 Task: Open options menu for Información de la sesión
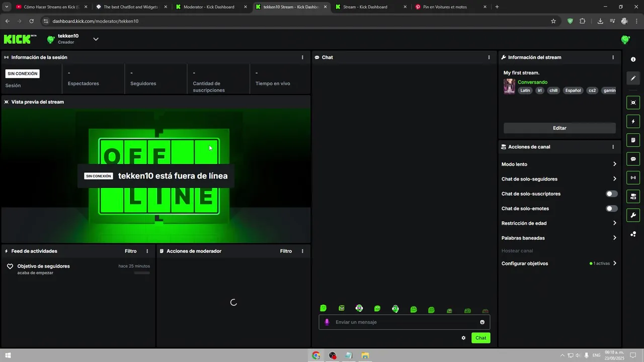click(x=302, y=57)
